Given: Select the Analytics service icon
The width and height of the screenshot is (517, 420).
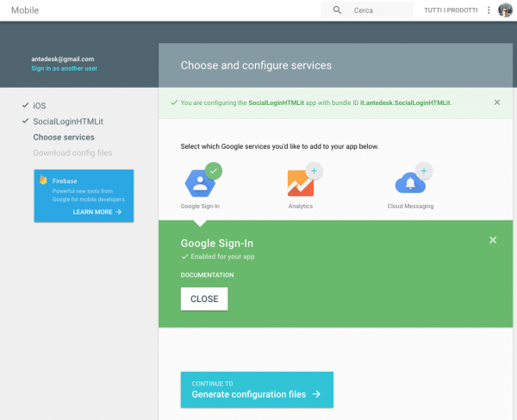Looking at the screenshot, I should [301, 183].
